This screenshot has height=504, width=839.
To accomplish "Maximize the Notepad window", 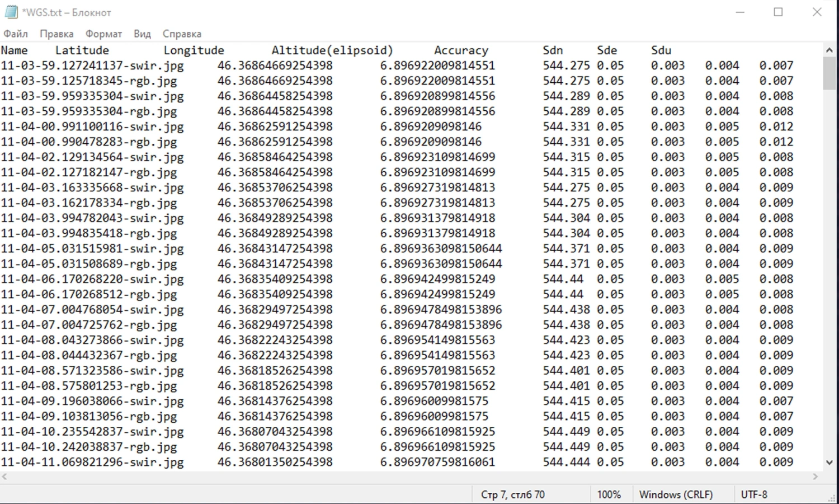I will coord(778,12).
